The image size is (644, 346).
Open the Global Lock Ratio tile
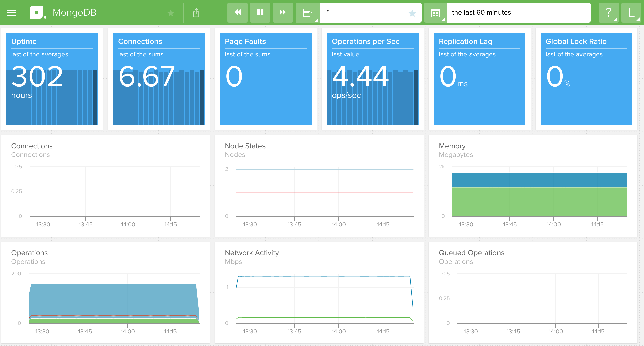587,79
